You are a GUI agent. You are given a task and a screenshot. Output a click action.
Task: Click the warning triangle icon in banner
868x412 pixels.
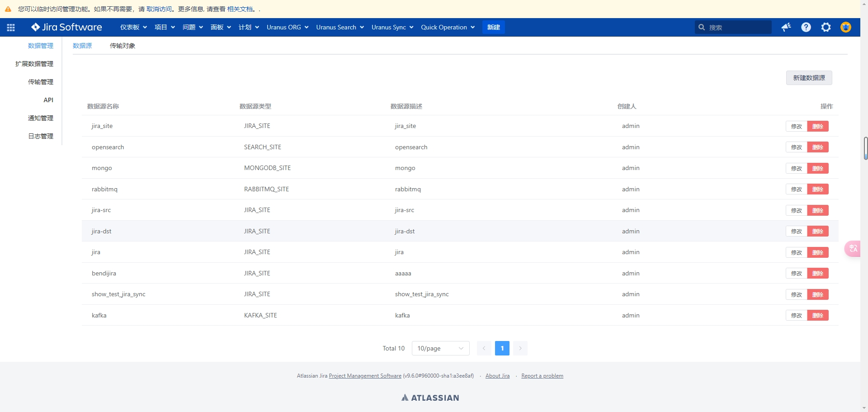[x=8, y=9]
